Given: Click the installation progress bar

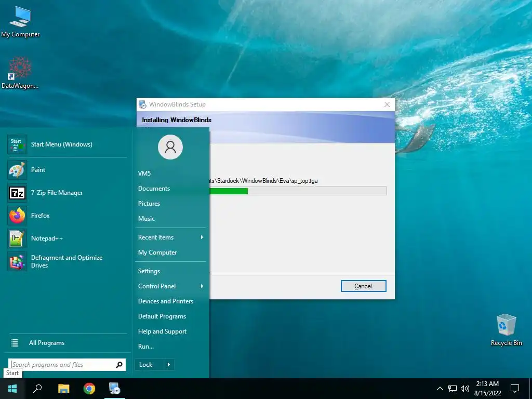Looking at the screenshot, I should 298,191.
